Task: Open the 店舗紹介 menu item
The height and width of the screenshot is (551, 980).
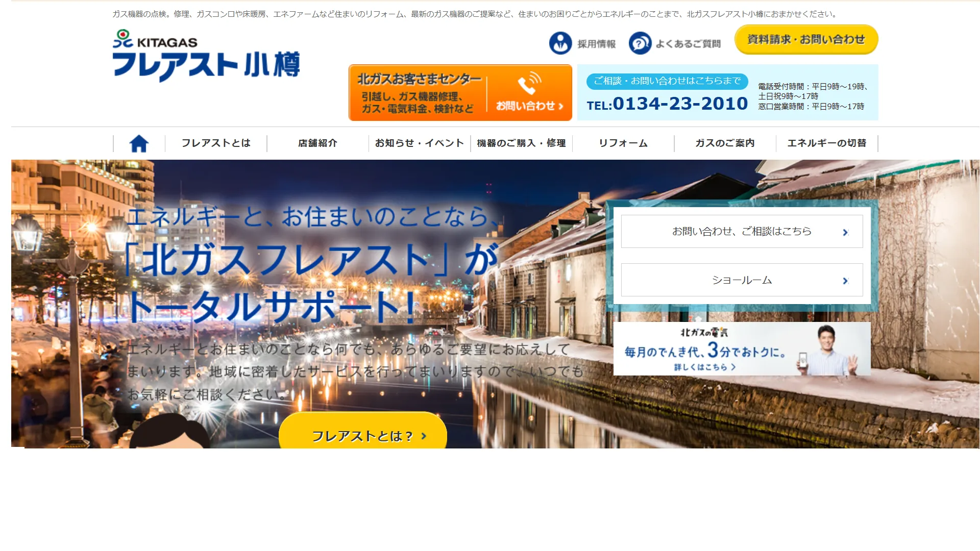Action: (317, 143)
